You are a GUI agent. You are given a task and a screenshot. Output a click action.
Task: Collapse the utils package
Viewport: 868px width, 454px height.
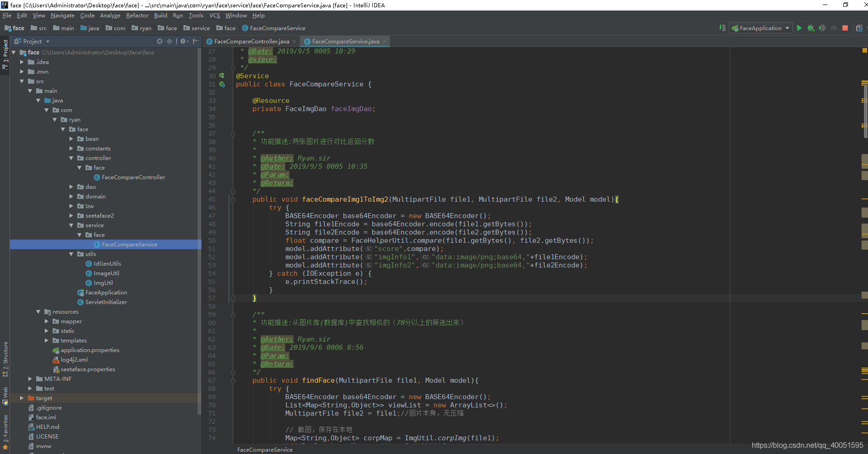click(71, 254)
